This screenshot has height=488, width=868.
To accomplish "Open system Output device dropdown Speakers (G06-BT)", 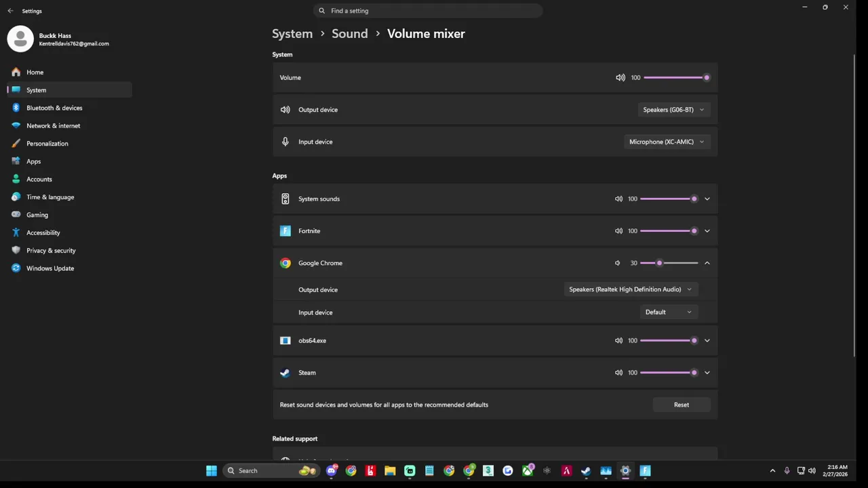I will [673, 110].
